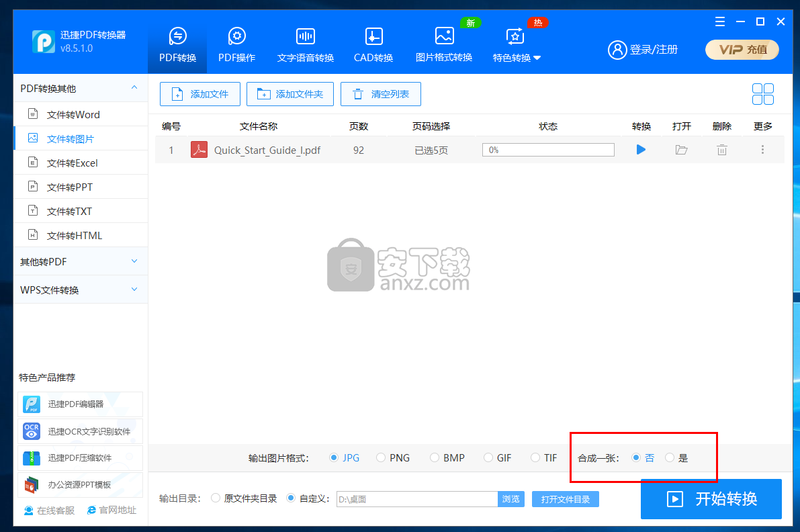Click the 页码选择 column header
This screenshot has width=800, height=532.
[x=431, y=126]
